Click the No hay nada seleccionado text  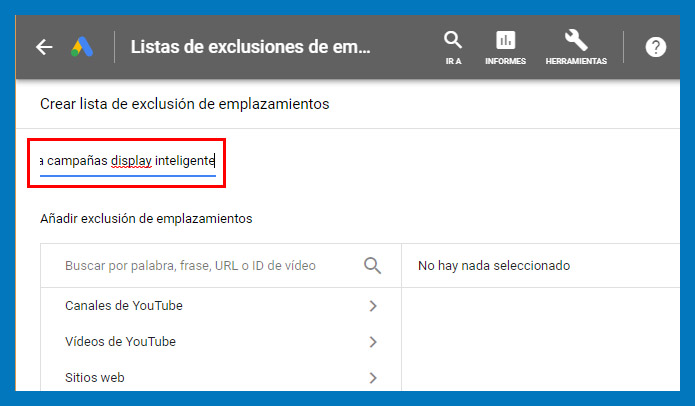494,265
